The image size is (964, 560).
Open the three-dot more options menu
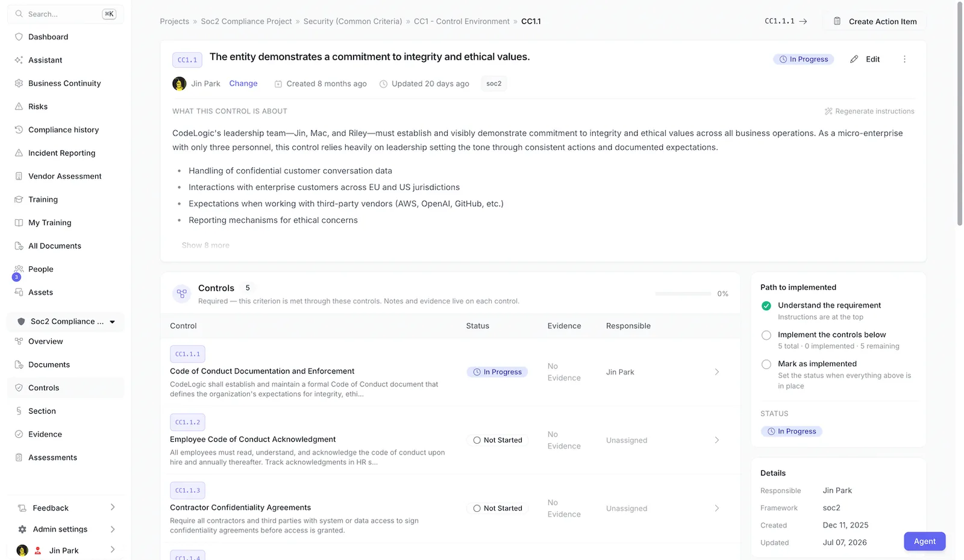904,59
